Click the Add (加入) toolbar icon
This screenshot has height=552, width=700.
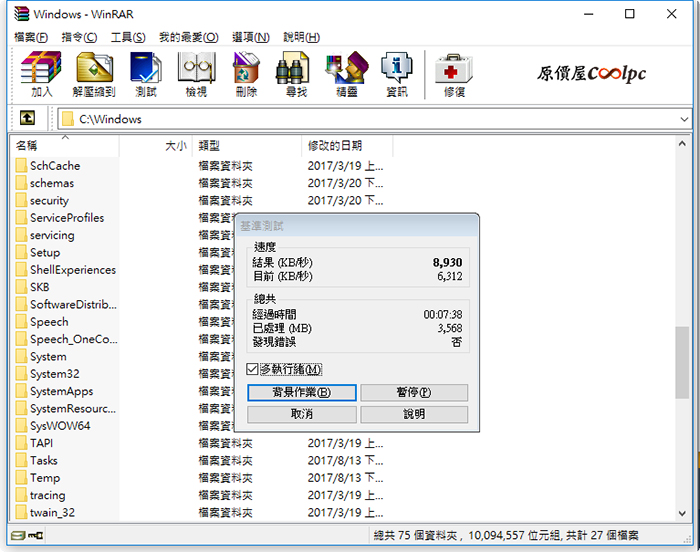tap(41, 67)
